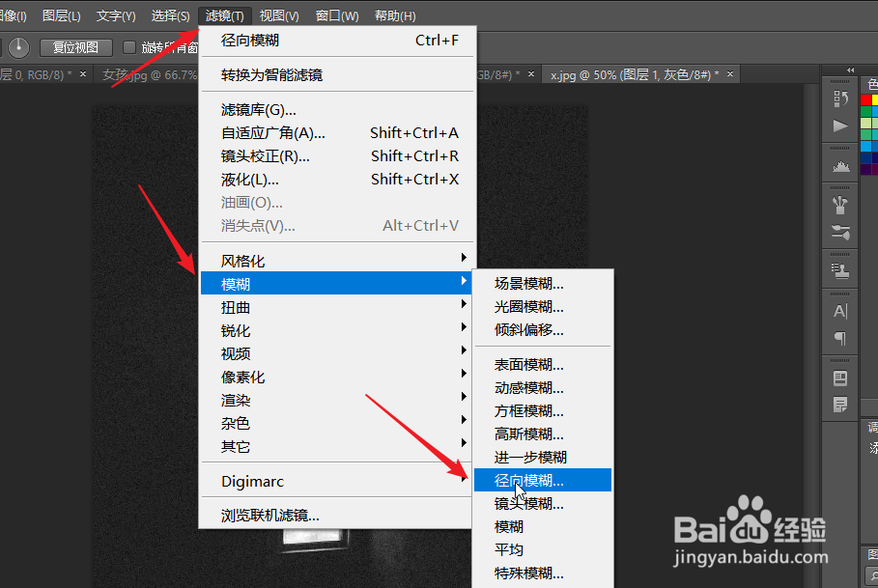Choose 动感模糊... from submenu

(543, 388)
